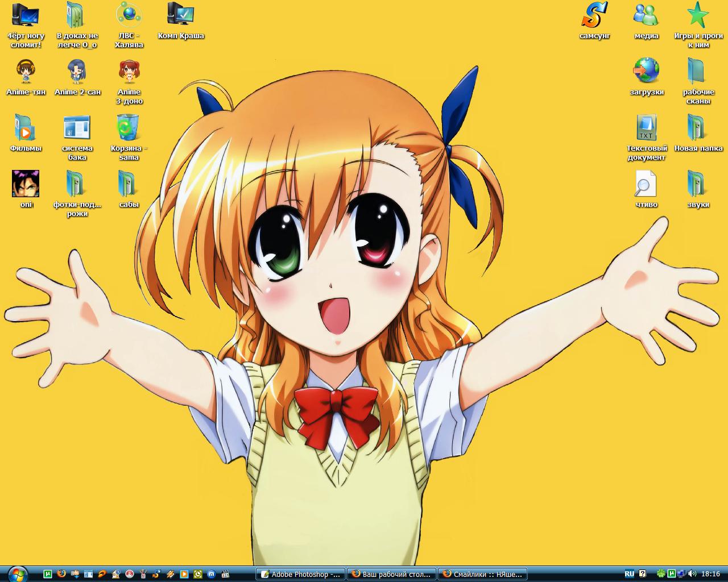Switch to the 'Смайлики :: НЯше...' Firefox window

click(x=482, y=574)
